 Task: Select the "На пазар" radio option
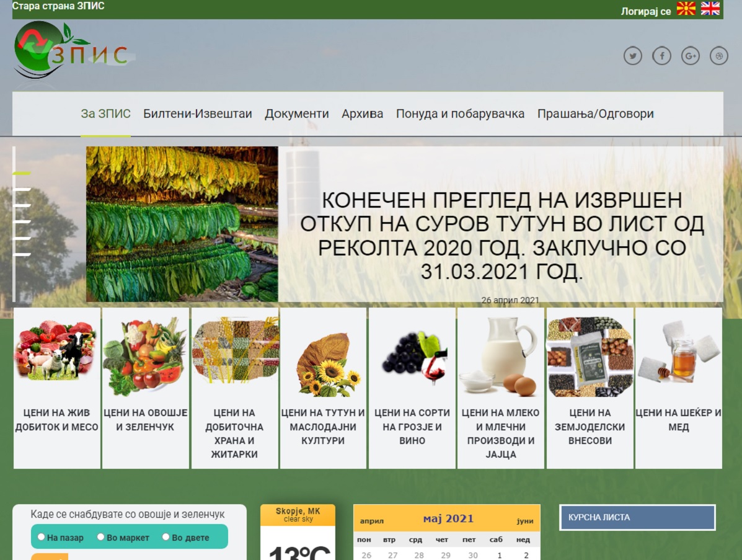[42, 537]
